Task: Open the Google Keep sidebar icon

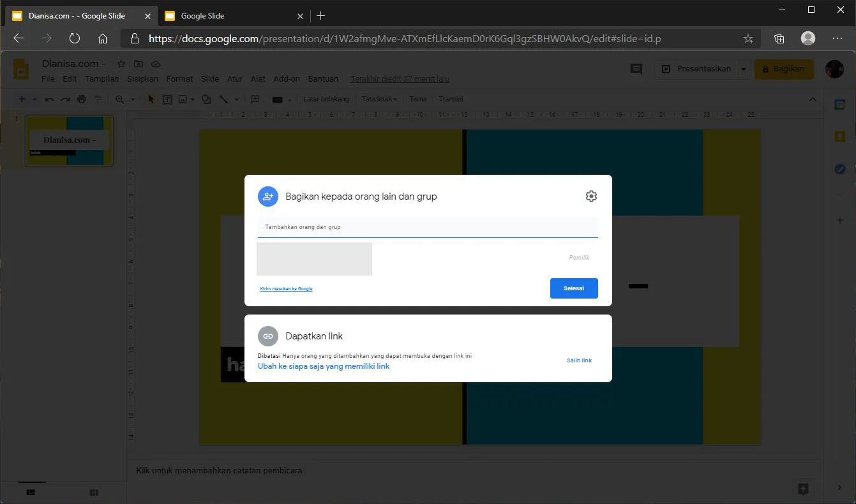Action: point(841,136)
